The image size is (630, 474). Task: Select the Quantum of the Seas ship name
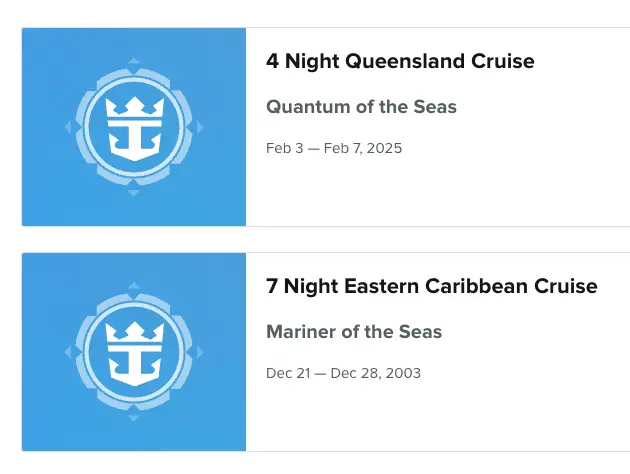(361, 107)
